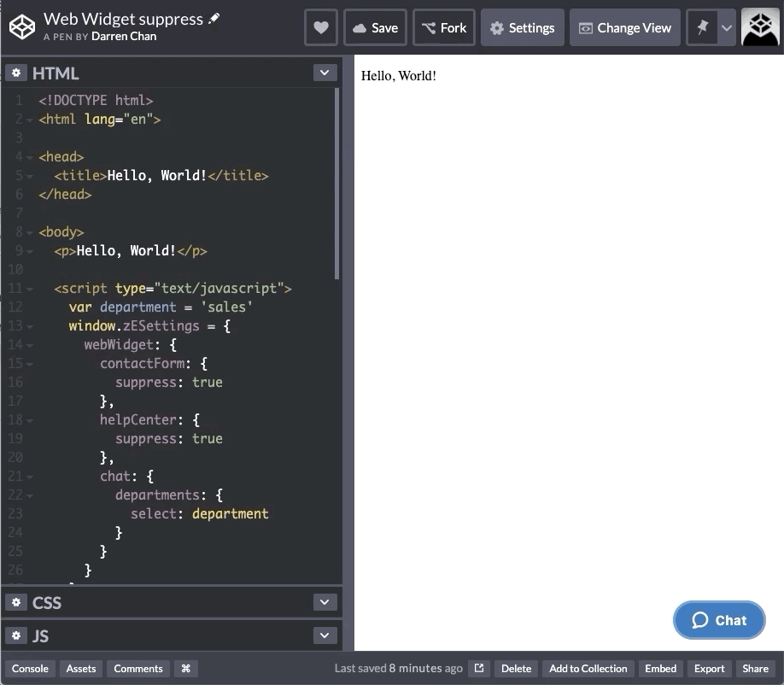Click pen title 'Web Widget suppress'
The image size is (784, 685).
tap(123, 19)
